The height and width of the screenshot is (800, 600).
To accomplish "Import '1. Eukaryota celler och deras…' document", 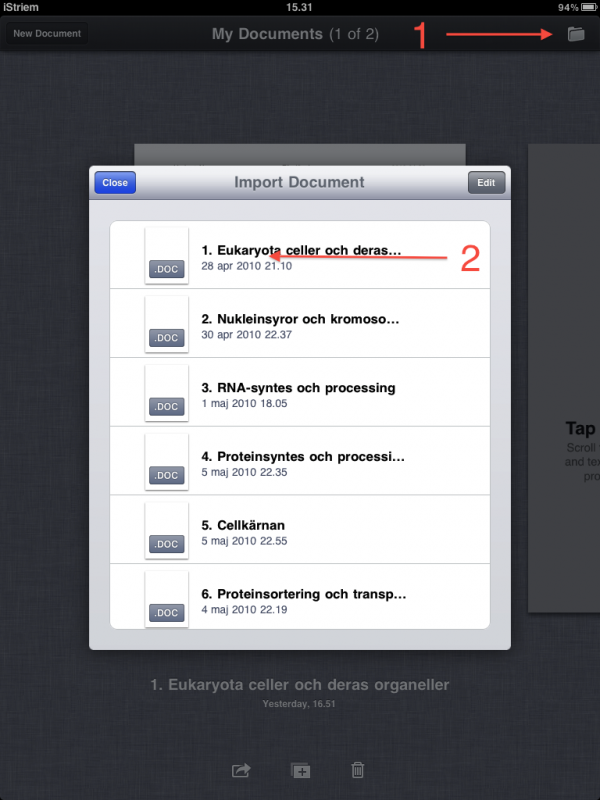I will tap(300, 255).
